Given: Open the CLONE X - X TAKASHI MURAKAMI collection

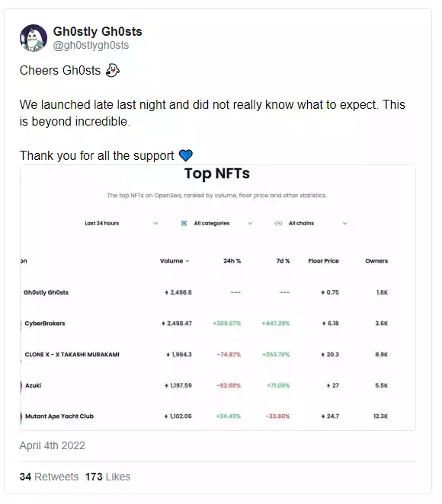Looking at the screenshot, I should pos(72,355).
